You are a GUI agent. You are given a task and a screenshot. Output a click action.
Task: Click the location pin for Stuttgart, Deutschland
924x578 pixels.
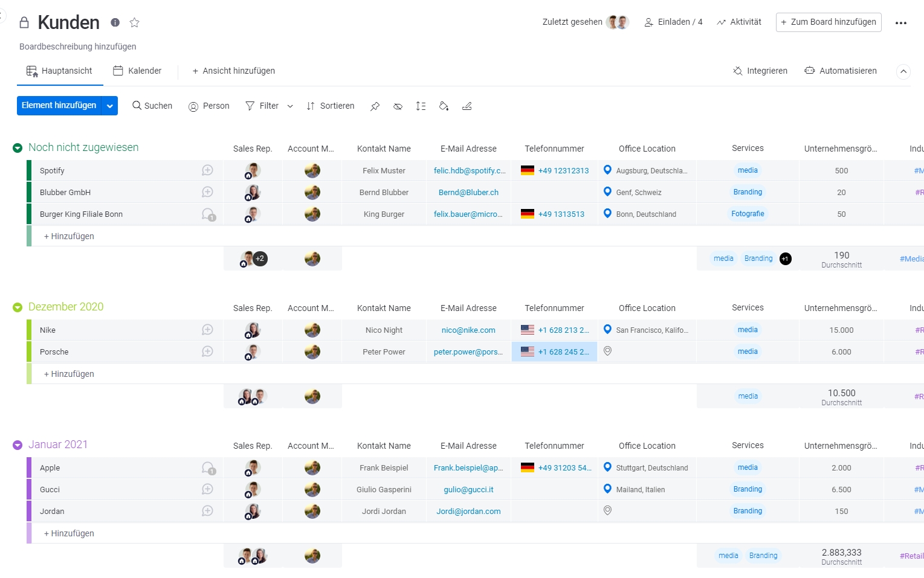607,467
